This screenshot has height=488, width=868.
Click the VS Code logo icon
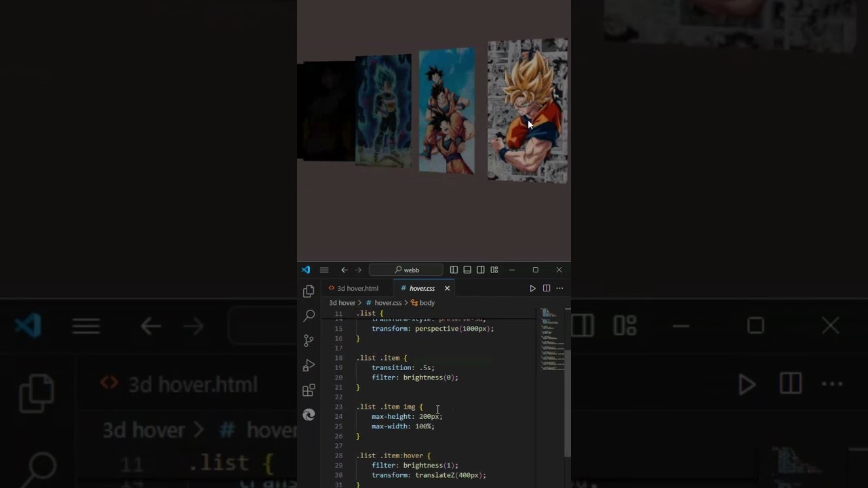306,270
